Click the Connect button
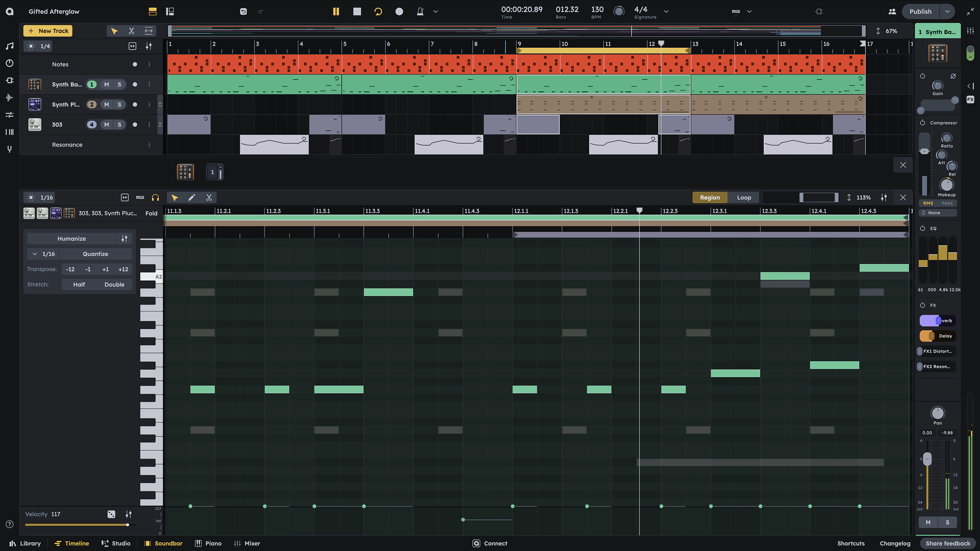 click(490, 543)
